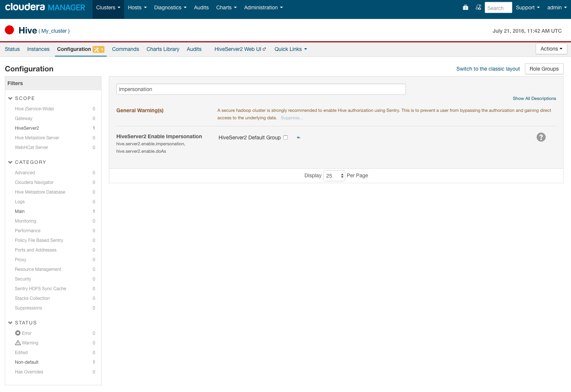The height and width of the screenshot is (392, 571).
Task: Filter by Main category
Action: [54, 211]
